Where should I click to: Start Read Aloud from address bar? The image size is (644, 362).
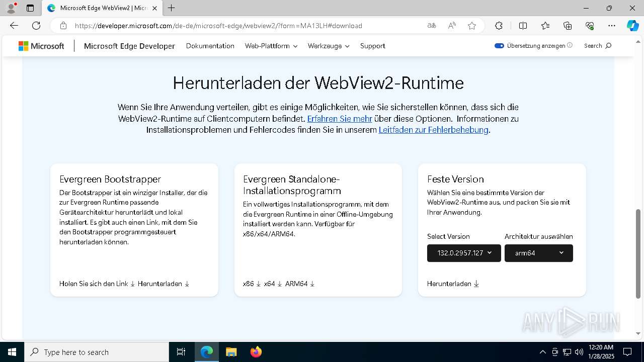452,26
